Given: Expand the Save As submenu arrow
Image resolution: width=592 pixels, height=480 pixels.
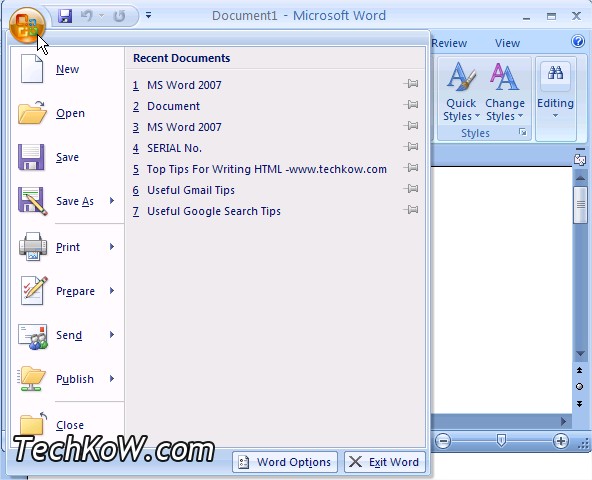Looking at the screenshot, I should pyautogui.click(x=112, y=201).
